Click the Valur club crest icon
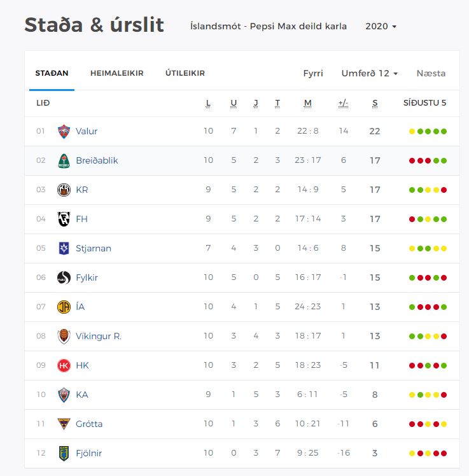 click(x=64, y=131)
